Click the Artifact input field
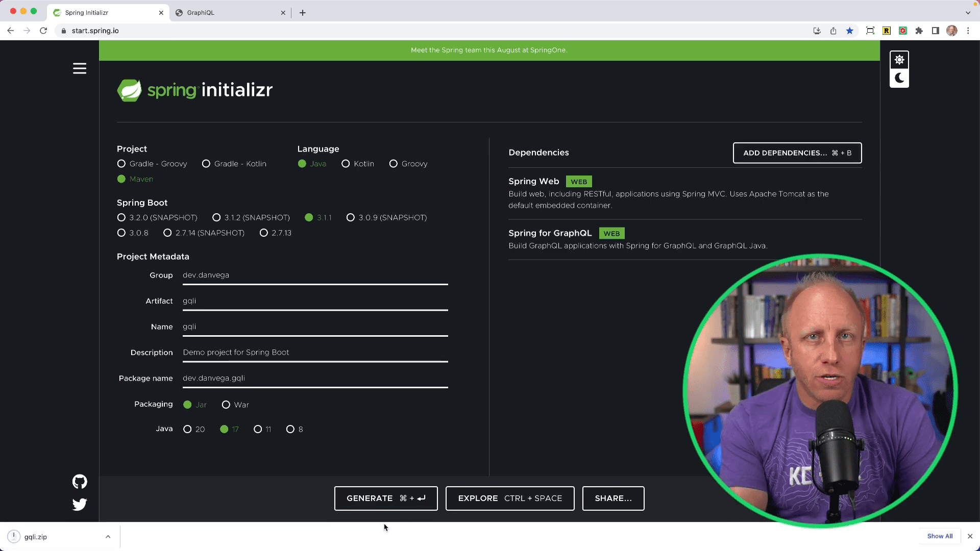Viewport: 980px width, 551px height. (315, 301)
